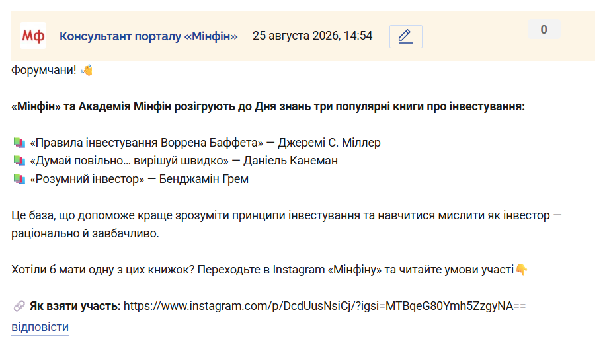
Task: Click the books emoji beside Розумний інвестор
Action: click(19, 179)
